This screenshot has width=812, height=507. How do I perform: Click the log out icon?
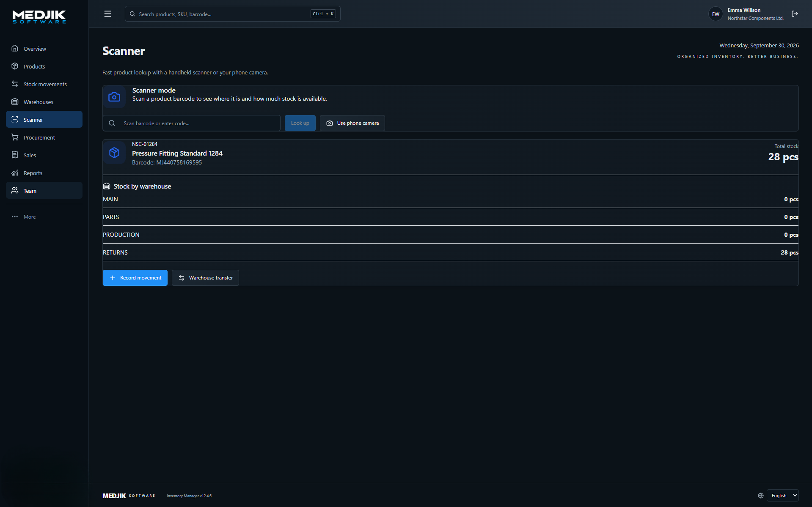point(795,14)
